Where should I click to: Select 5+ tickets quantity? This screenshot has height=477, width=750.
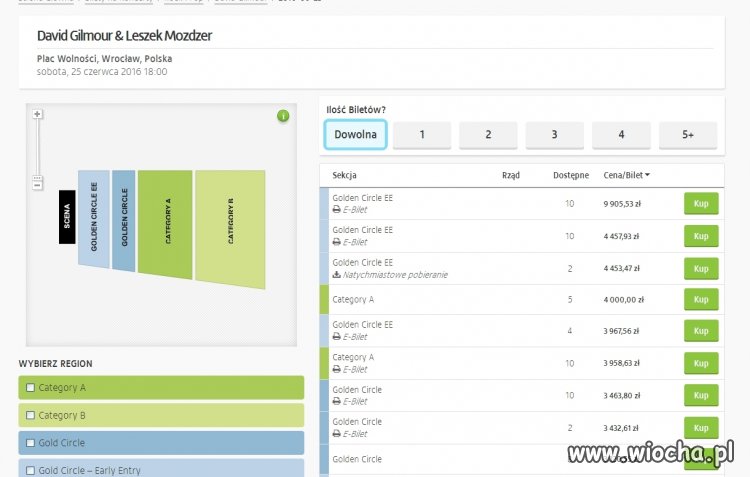(688, 135)
